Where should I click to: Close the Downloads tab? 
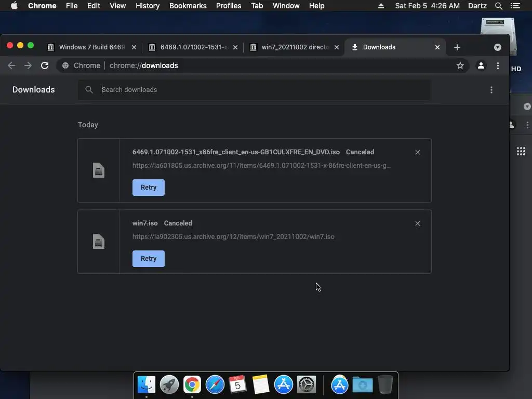[437, 47]
